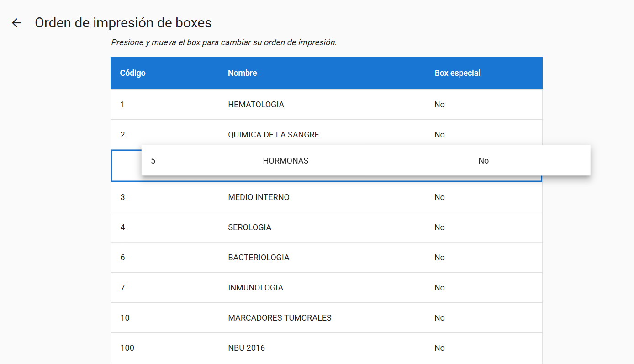Click code 5 in HORMONAS row
634x364 pixels.
153,161
